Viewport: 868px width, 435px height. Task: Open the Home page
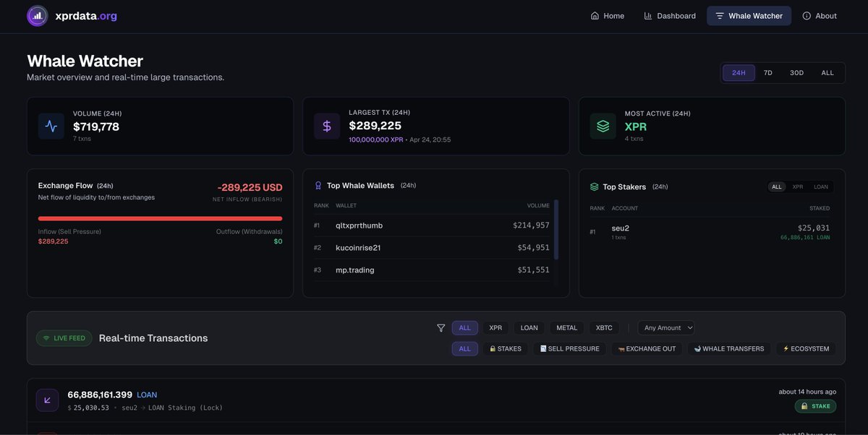[x=608, y=16]
